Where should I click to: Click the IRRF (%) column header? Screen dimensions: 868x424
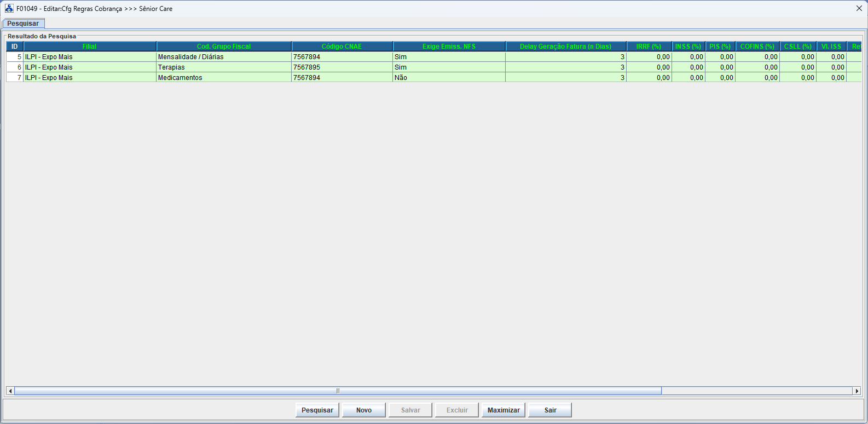coord(649,47)
